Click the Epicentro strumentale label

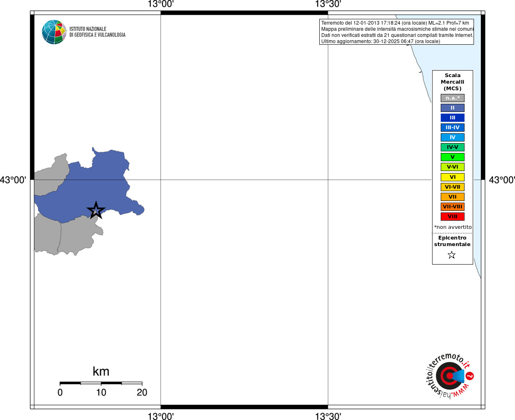452,241
